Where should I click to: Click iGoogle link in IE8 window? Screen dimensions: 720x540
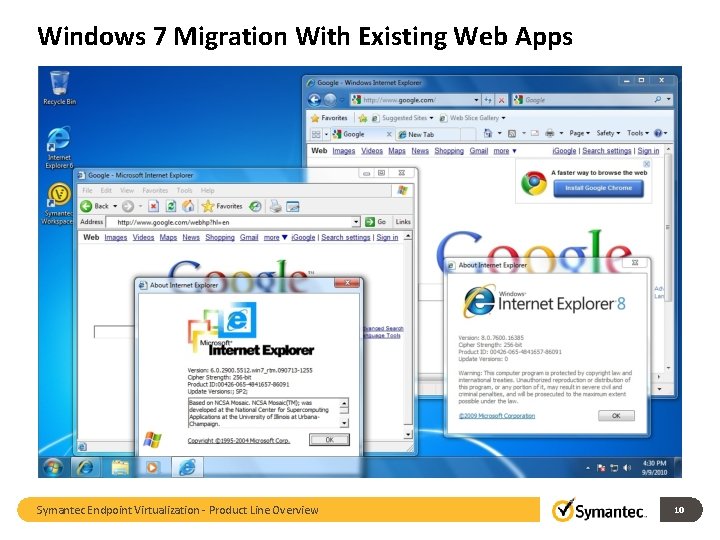coord(564,151)
